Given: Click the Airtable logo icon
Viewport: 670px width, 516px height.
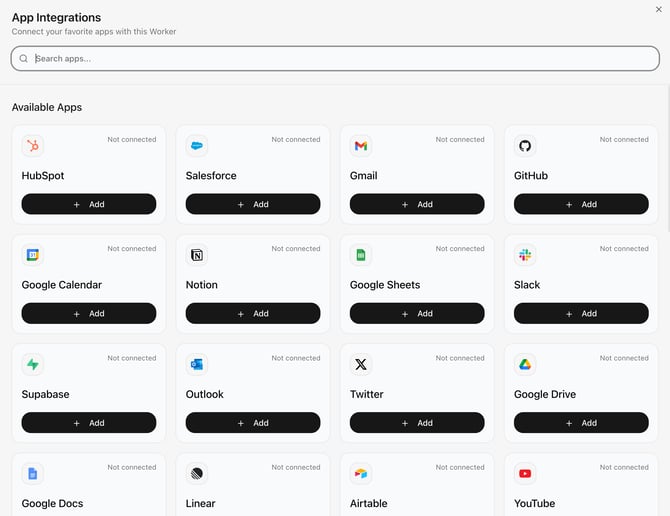Looking at the screenshot, I should (361, 473).
